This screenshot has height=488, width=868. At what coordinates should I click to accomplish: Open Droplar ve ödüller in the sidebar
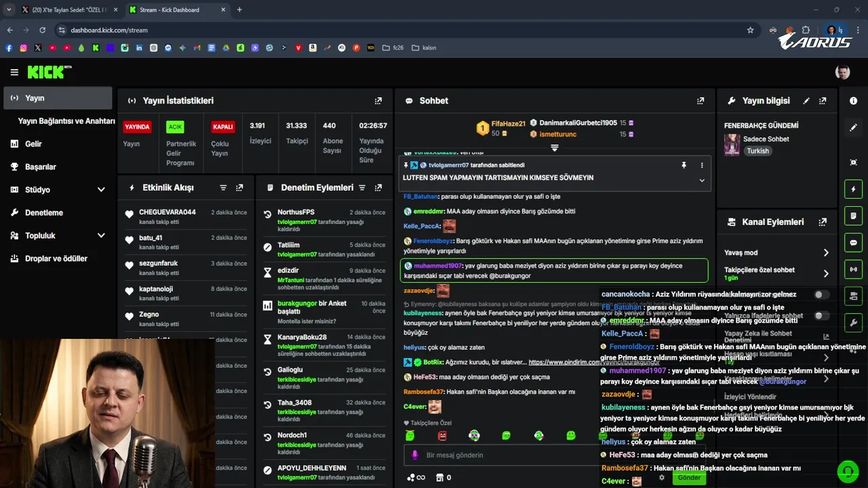point(58,259)
